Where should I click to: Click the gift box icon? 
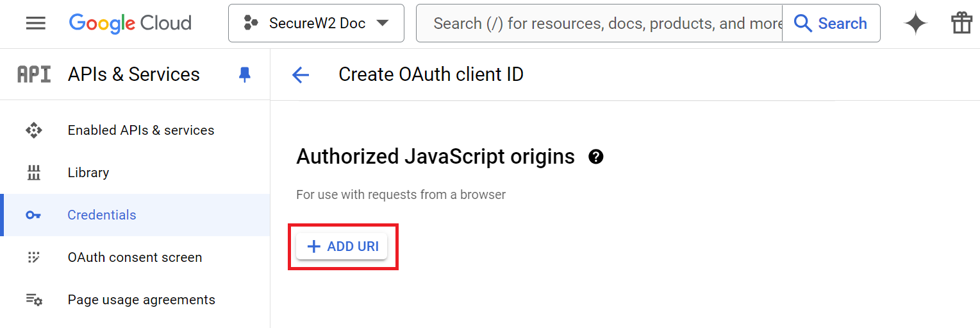click(961, 24)
